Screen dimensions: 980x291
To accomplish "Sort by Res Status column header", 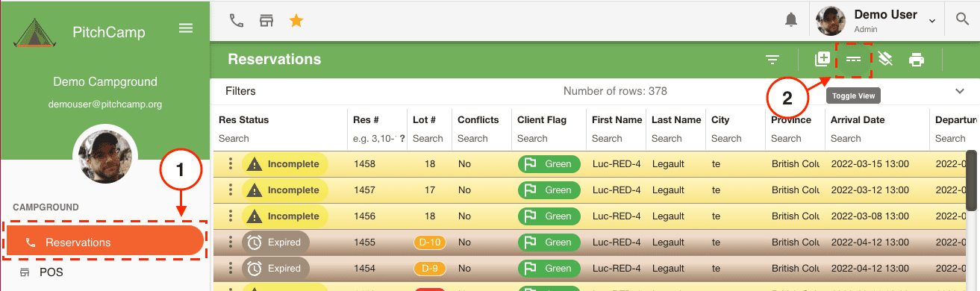I will coord(243,119).
